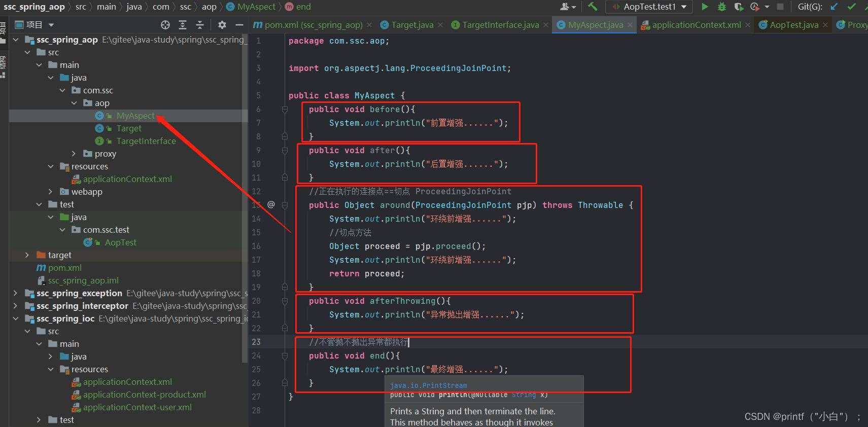Open the 项目 view selector dropdown
The image size is (868, 427).
(34, 25)
